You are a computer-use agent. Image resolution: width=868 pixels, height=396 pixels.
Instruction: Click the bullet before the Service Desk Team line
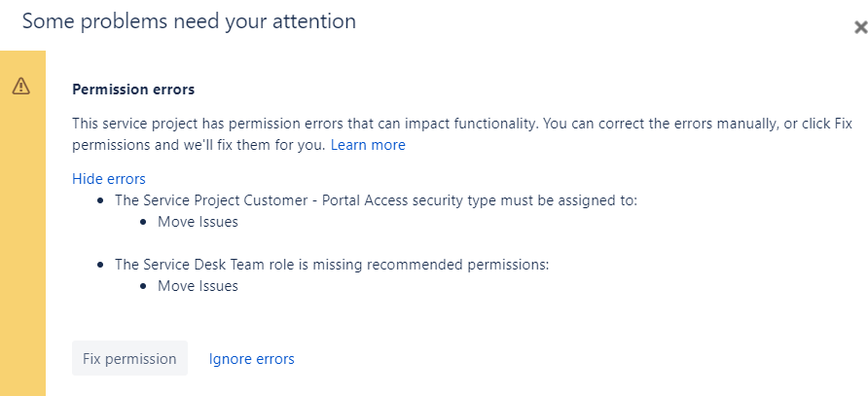pos(100,265)
